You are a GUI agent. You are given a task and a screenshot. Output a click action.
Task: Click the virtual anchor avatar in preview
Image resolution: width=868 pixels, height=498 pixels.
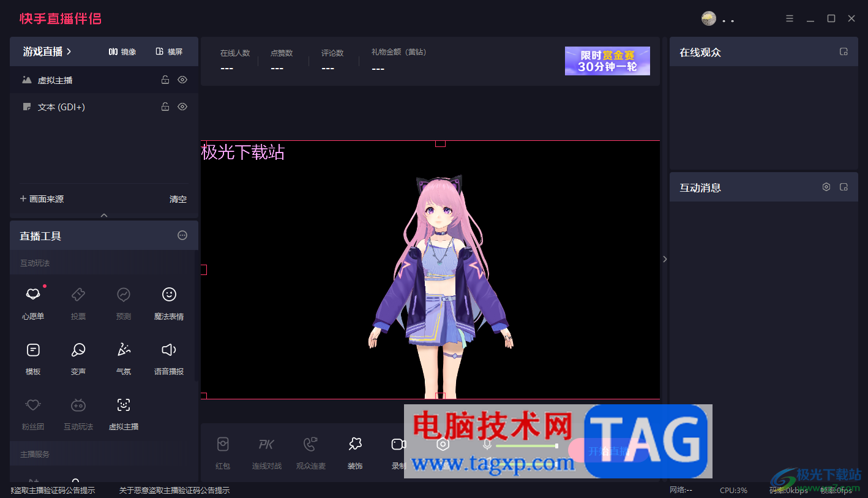440,287
